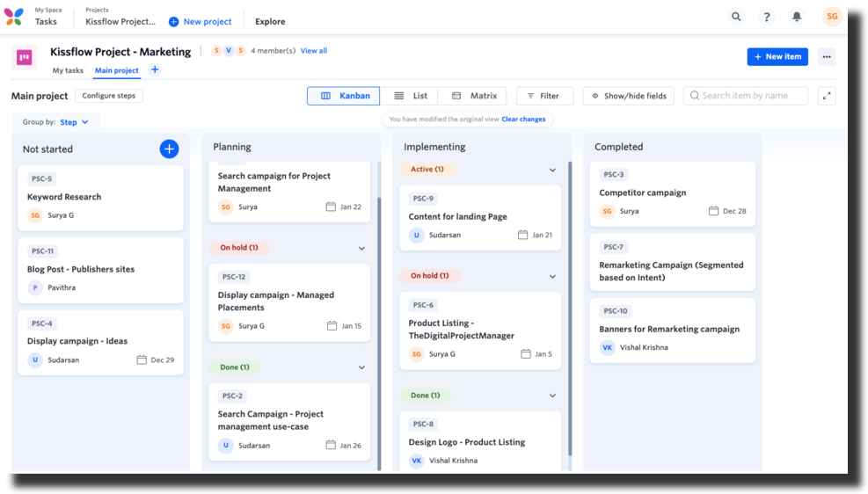Collapse Implementing On hold group
Screen dimensions: 868x494
[552, 276]
